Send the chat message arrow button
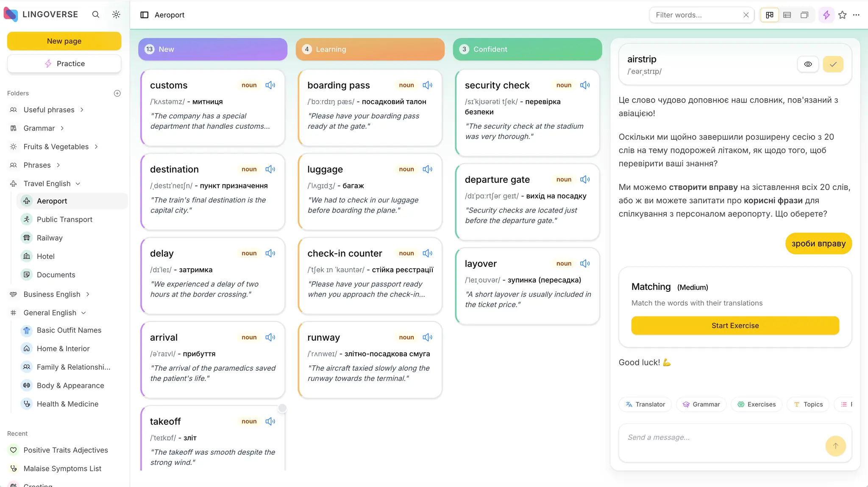 pos(836,446)
